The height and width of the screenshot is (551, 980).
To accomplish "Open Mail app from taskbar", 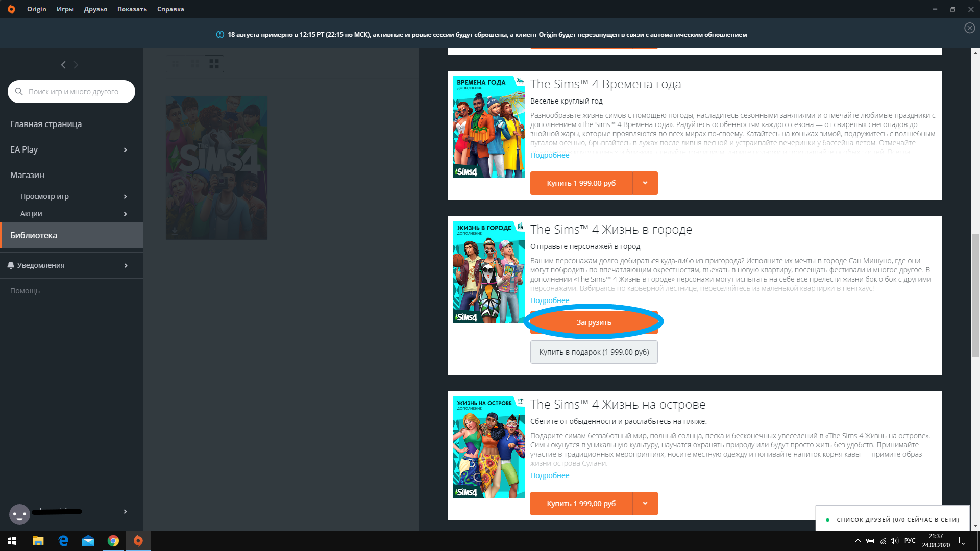I will coord(88,541).
